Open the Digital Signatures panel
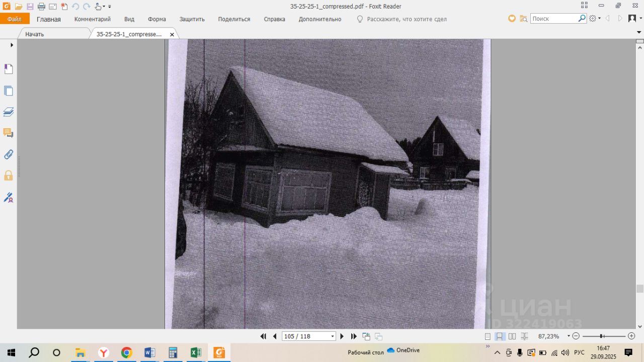Screen dimensions: 644x362 coord(9,198)
